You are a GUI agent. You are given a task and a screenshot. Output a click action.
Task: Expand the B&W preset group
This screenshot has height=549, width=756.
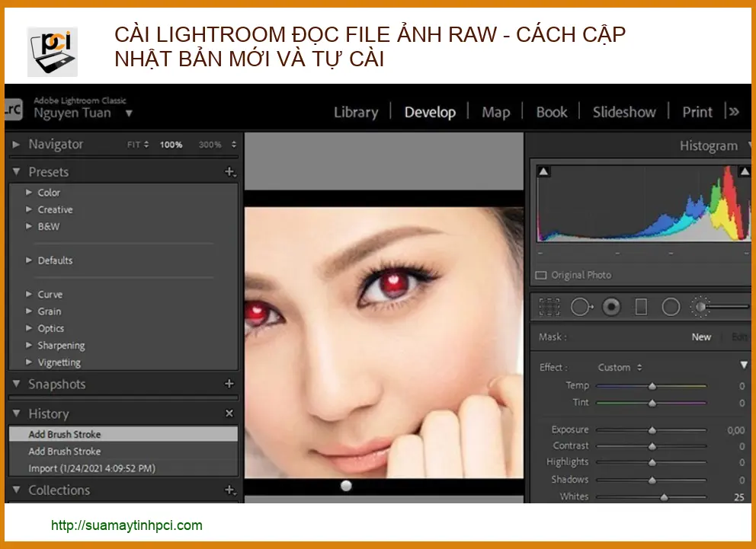pos(29,226)
